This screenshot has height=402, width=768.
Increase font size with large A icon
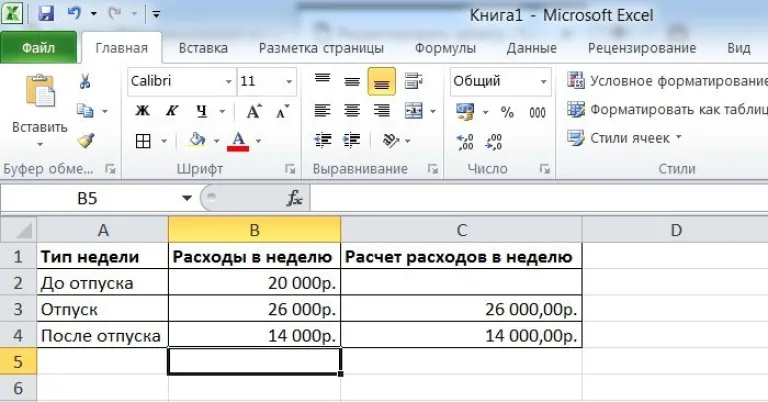[254, 112]
